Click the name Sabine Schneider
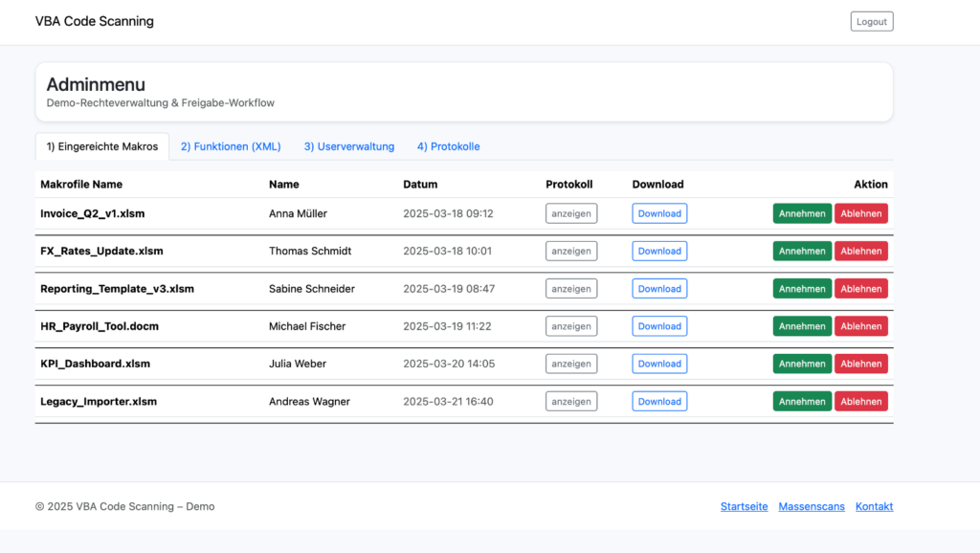 click(x=312, y=289)
